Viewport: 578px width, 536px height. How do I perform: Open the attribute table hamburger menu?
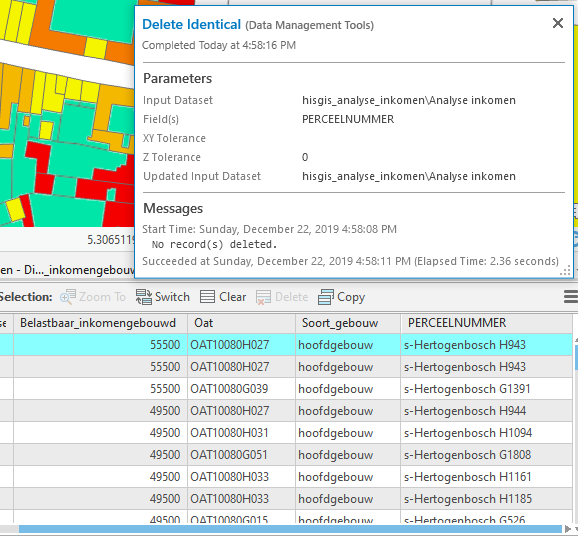tap(571, 297)
